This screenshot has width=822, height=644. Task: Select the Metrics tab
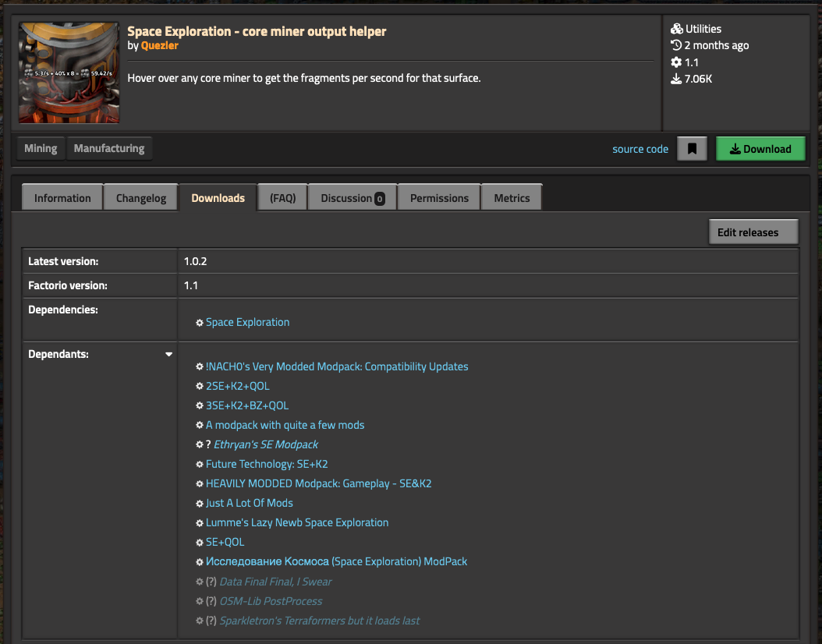pos(512,198)
